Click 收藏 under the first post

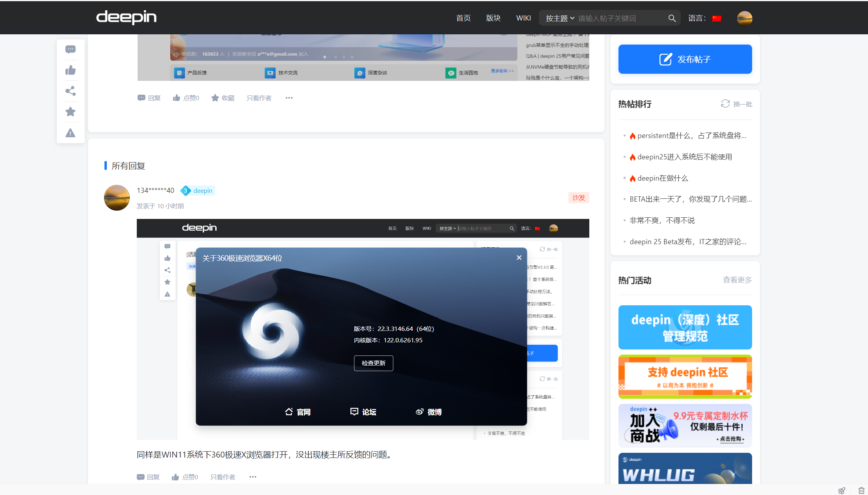click(223, 98)
